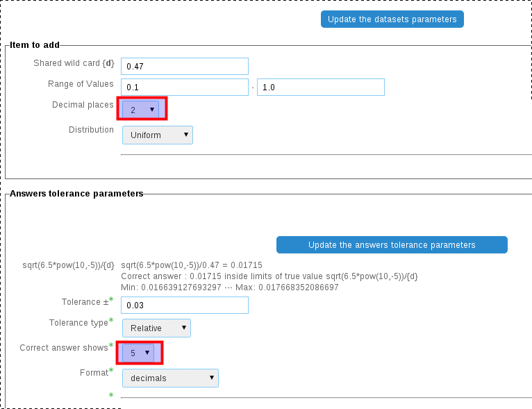
Task: Click the Tolerance field containing 0.03
Action: tap(185, 306)
